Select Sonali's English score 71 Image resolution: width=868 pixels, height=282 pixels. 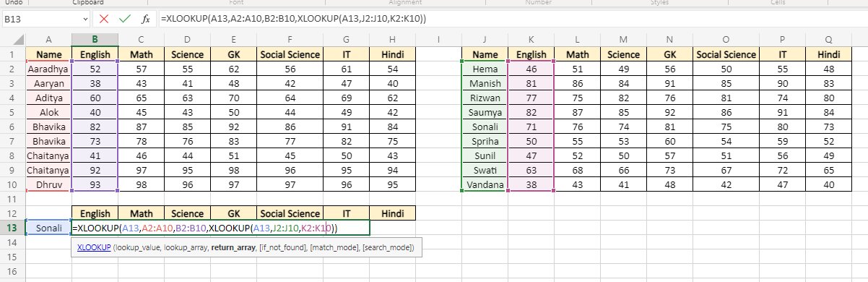click(531, 127)
